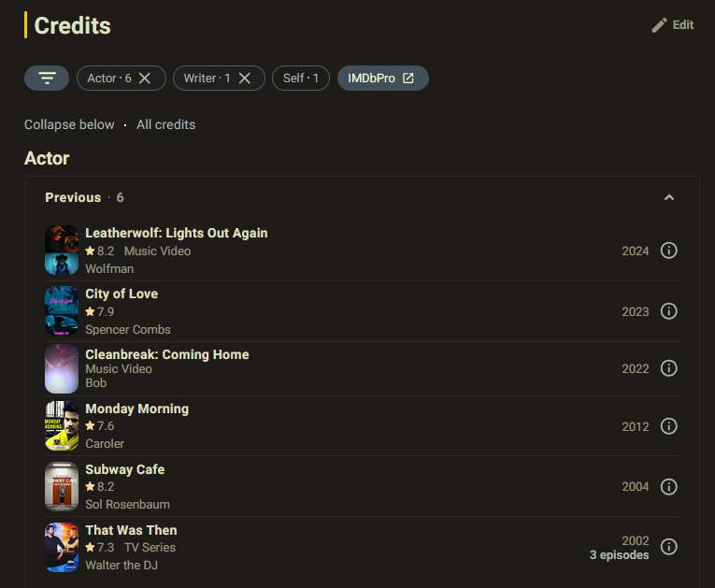Open City of Love title
The height and width of the screenshot is (588, 715).
122,294
